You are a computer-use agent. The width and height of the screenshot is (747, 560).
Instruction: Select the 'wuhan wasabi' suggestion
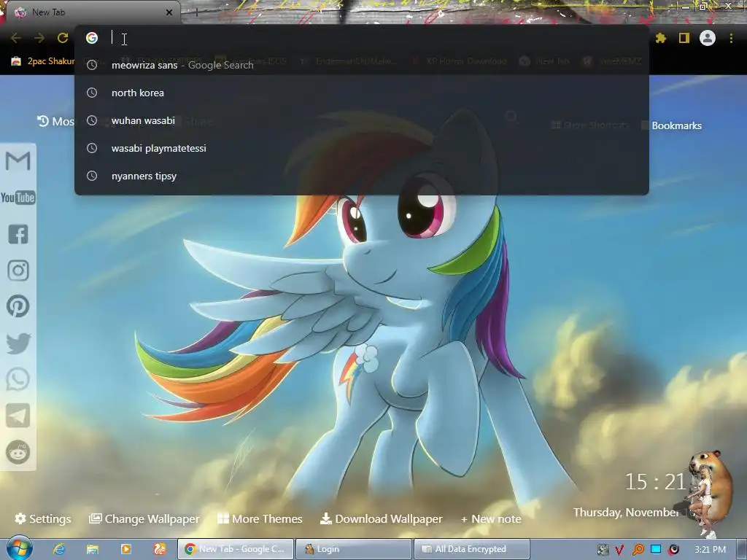tap(362, 120)
